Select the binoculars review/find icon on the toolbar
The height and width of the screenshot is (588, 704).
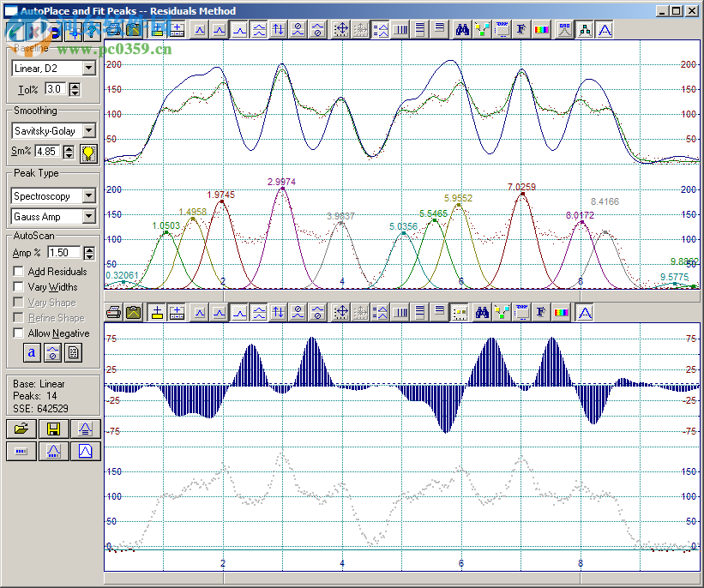(460, 28)
